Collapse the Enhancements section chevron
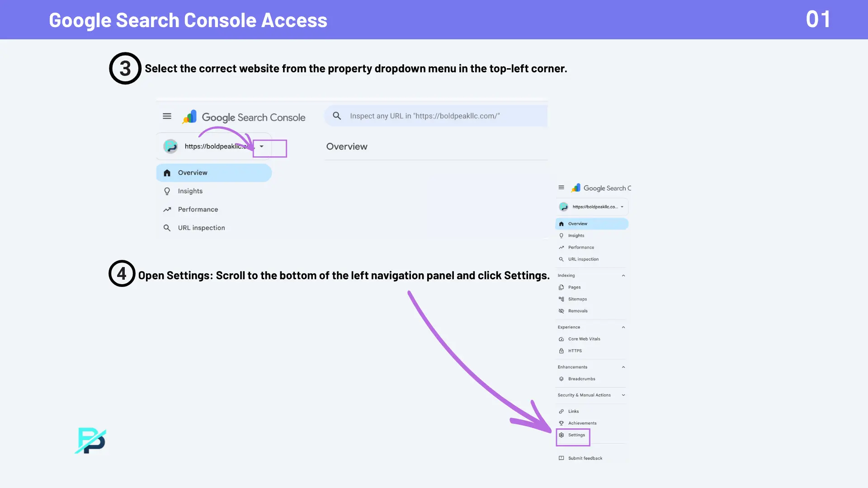Viewport: 868px width, 488px height. [x=623, y=367]
